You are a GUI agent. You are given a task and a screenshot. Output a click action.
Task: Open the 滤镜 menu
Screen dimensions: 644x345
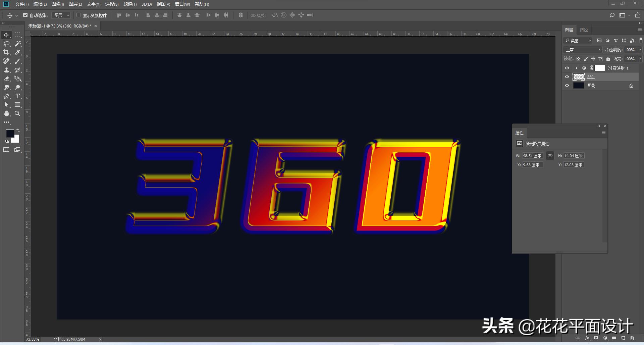click(x=130, y=4)
